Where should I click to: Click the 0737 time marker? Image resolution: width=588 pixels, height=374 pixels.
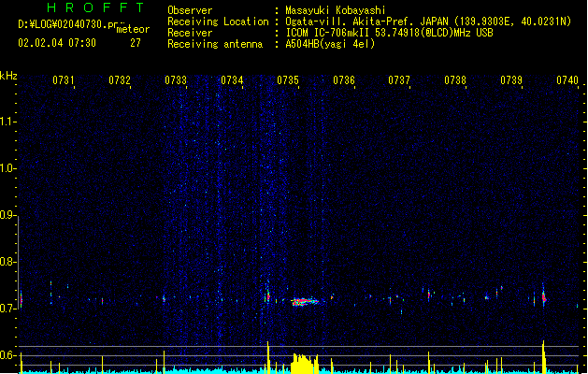point(399,80)
